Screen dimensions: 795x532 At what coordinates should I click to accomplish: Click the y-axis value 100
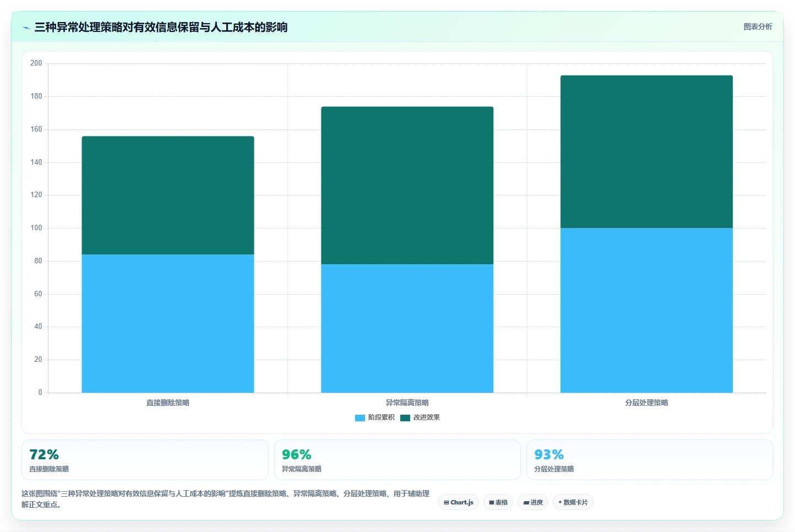[36, 228]
